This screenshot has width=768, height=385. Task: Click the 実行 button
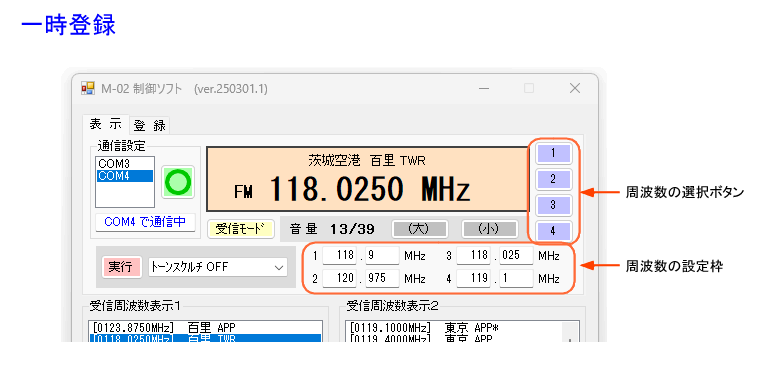(x=121, y=267)
